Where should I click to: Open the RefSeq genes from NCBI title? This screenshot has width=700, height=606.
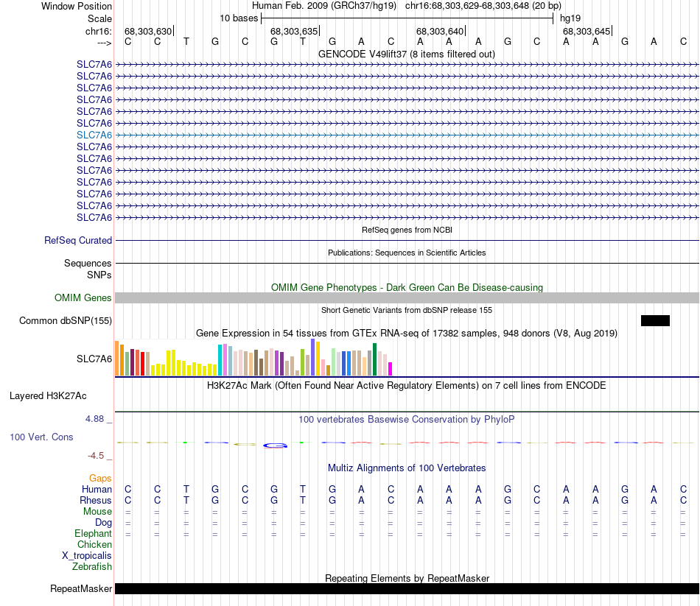[407, 230]
